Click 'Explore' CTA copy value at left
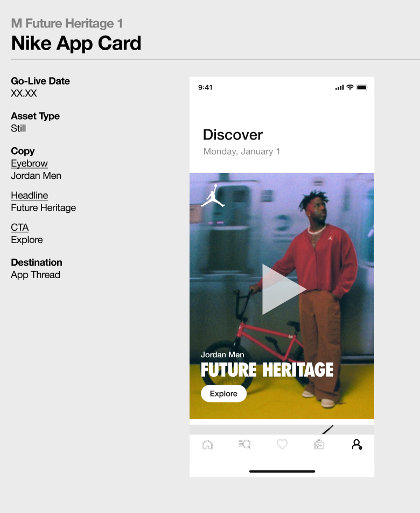Image resolution: width=420 pixels, height=513 pixels. click(x=27, y=240)
